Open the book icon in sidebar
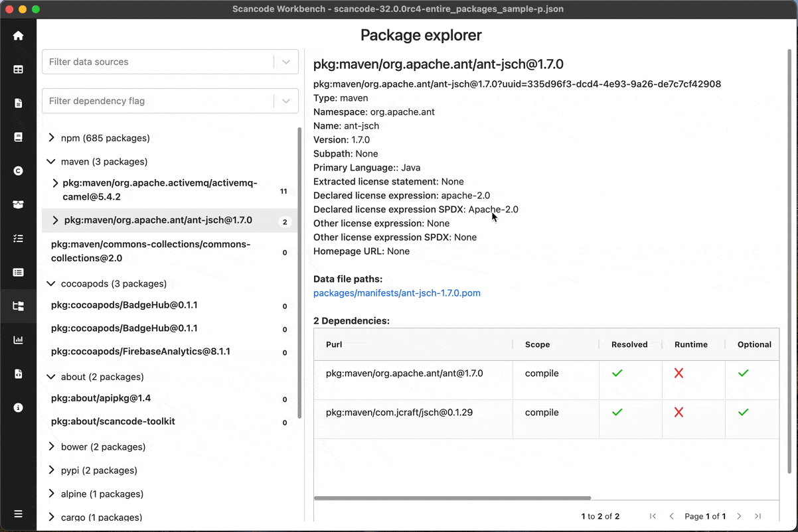The width and height of the screenshot is (798, 532). [x=18, y=137]
